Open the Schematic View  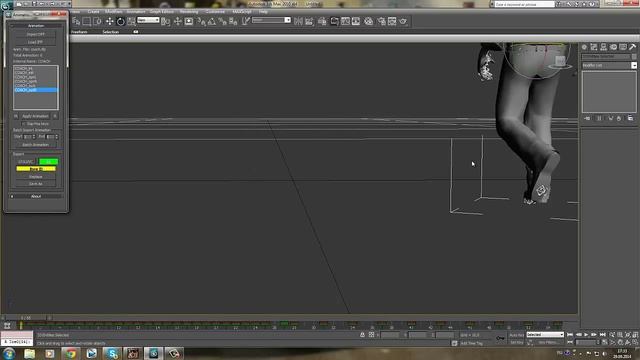click(x=356, y=21)
